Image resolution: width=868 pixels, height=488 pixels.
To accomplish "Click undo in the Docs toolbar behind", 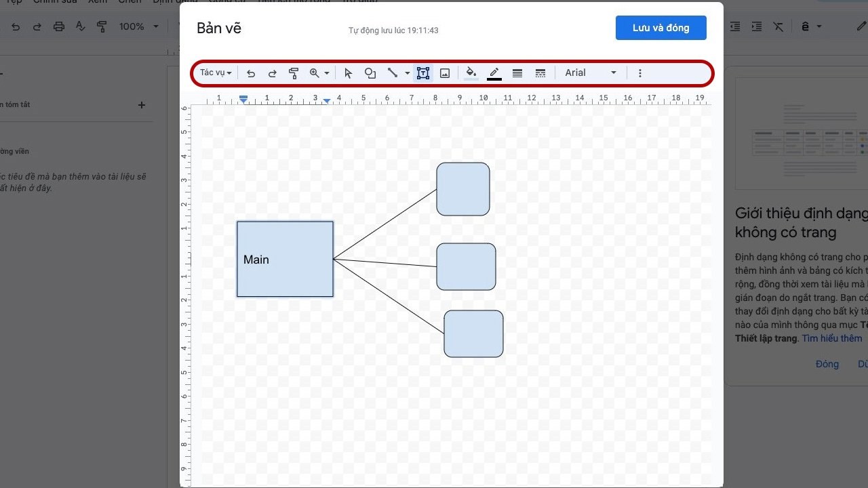I will pyautogui.click(x=16, y=26).
